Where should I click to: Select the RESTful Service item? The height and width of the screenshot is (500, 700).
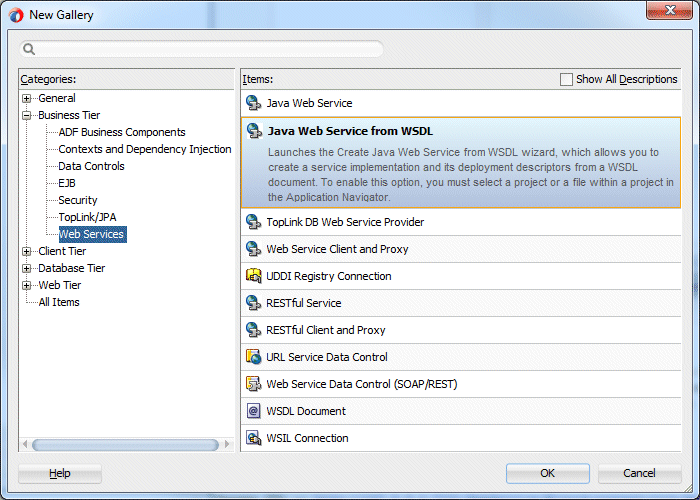click(461, 303)
